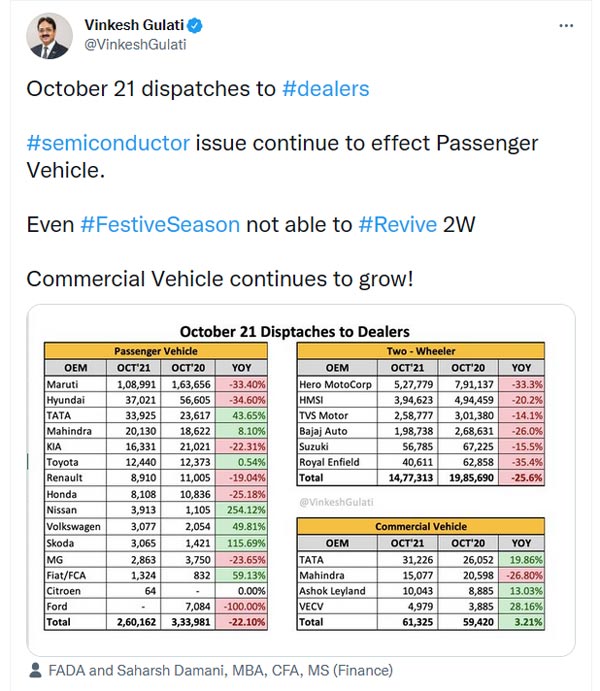Open the #semiconductor hashtag

point(108,143)
